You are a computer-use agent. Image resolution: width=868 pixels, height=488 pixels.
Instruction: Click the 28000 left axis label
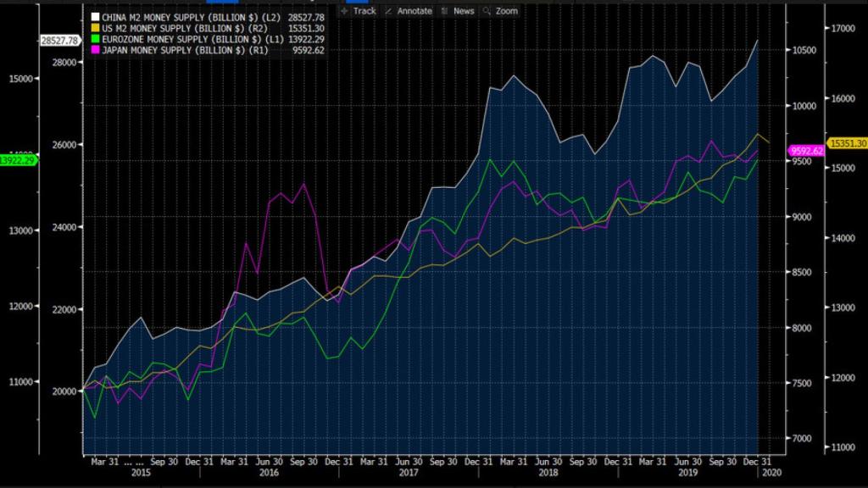pos(64,63)
